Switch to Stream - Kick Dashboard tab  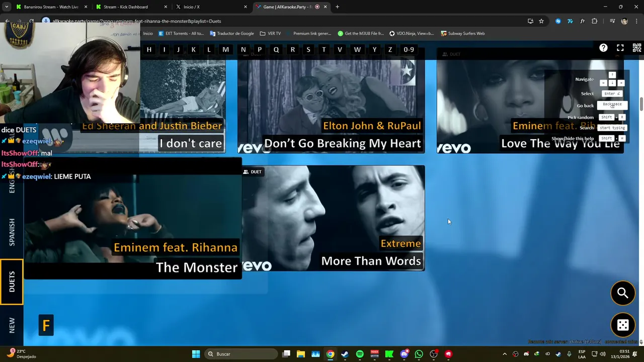[130, 7]
